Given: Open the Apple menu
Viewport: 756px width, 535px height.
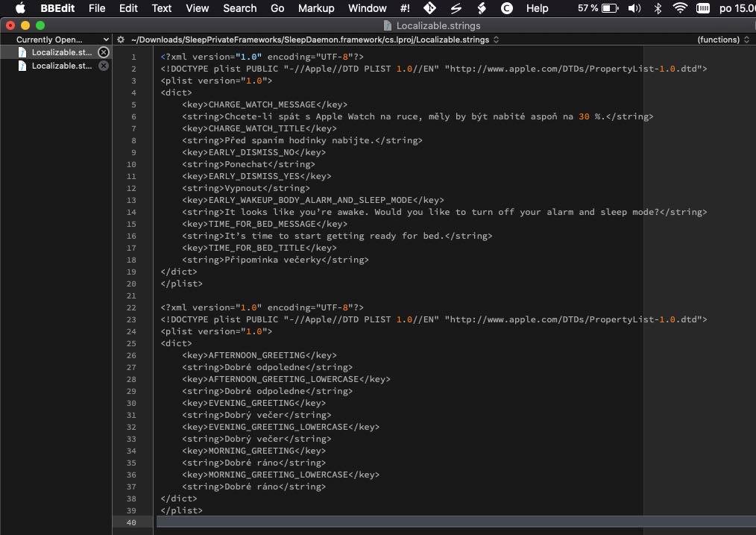Looking at the screenshot, I should (20, 8).
